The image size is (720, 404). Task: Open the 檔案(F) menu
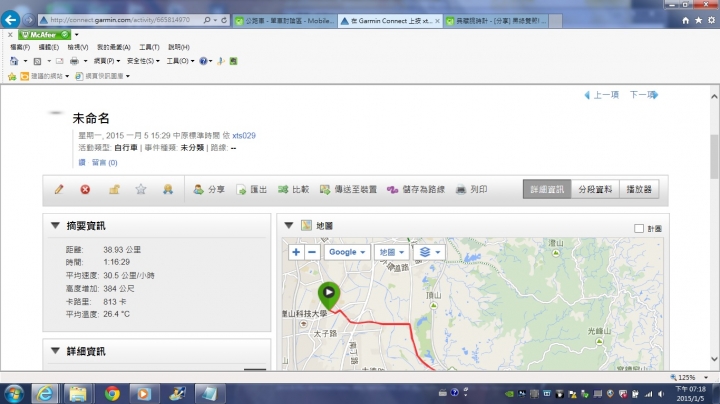point(20,47)
